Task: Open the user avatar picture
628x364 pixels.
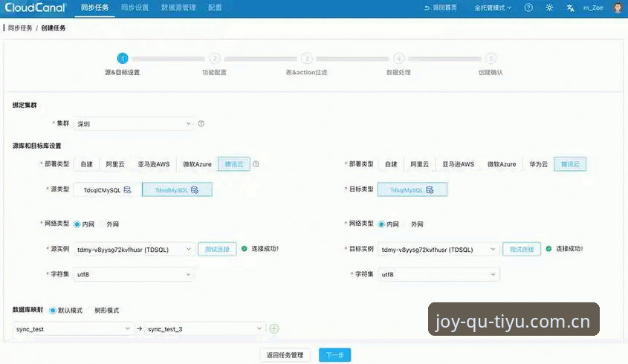Action: 618,7
